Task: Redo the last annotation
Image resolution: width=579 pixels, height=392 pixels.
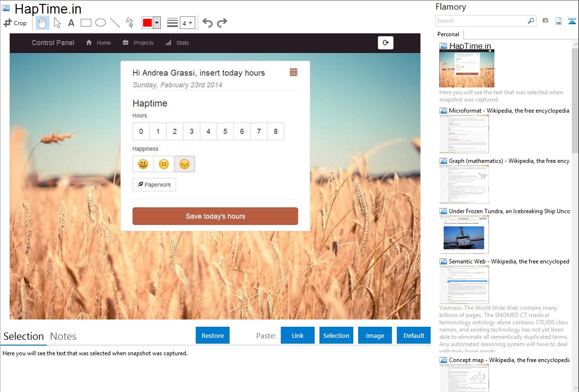Action: click(x=222, y=23)
